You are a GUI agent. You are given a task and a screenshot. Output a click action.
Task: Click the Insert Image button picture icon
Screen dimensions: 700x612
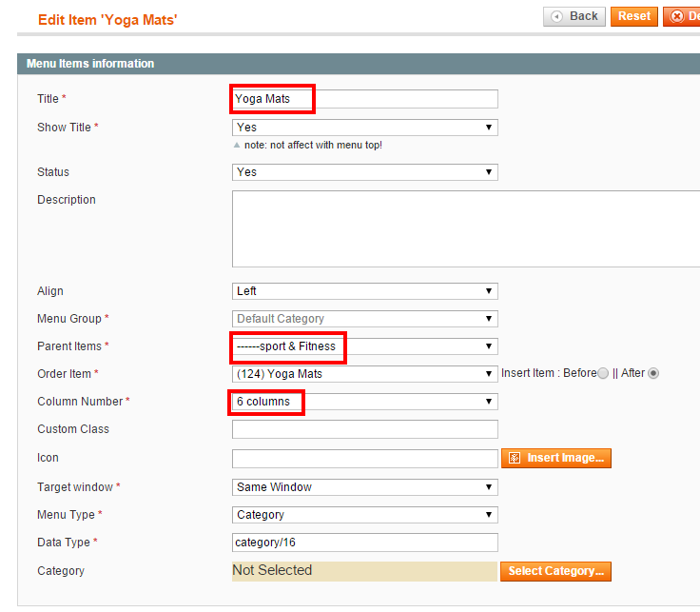[x=515, y=458]
